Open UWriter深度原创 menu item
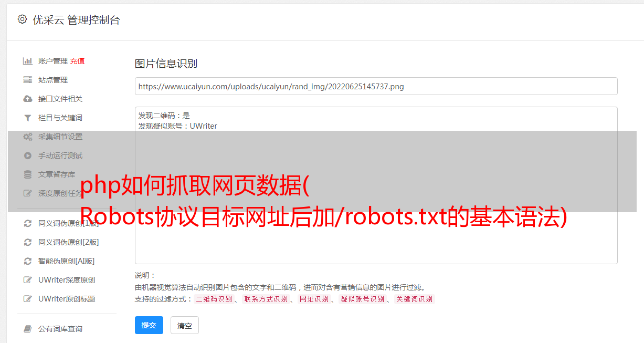 pos(67,280)
